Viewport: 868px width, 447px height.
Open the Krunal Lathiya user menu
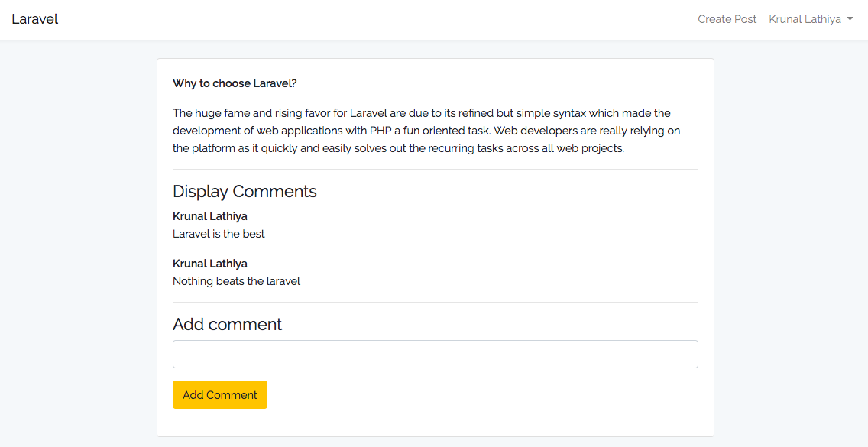point(805,19)
